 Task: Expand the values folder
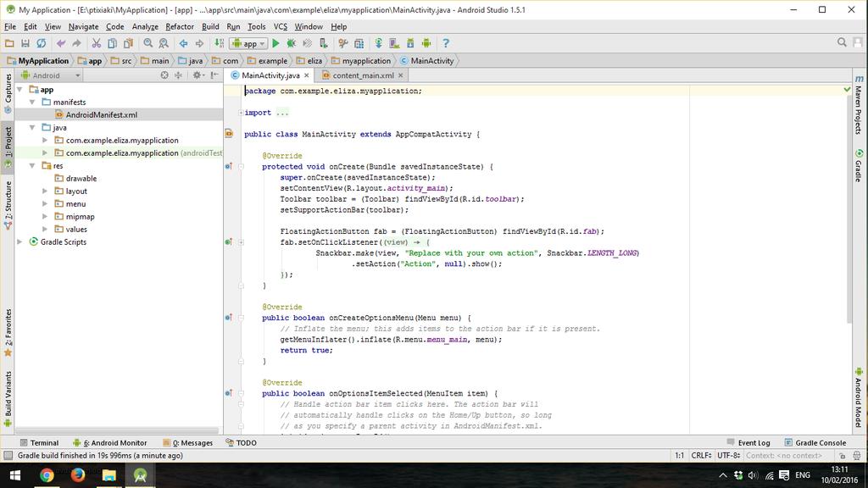pyautogui.click(x=45, y=230)
